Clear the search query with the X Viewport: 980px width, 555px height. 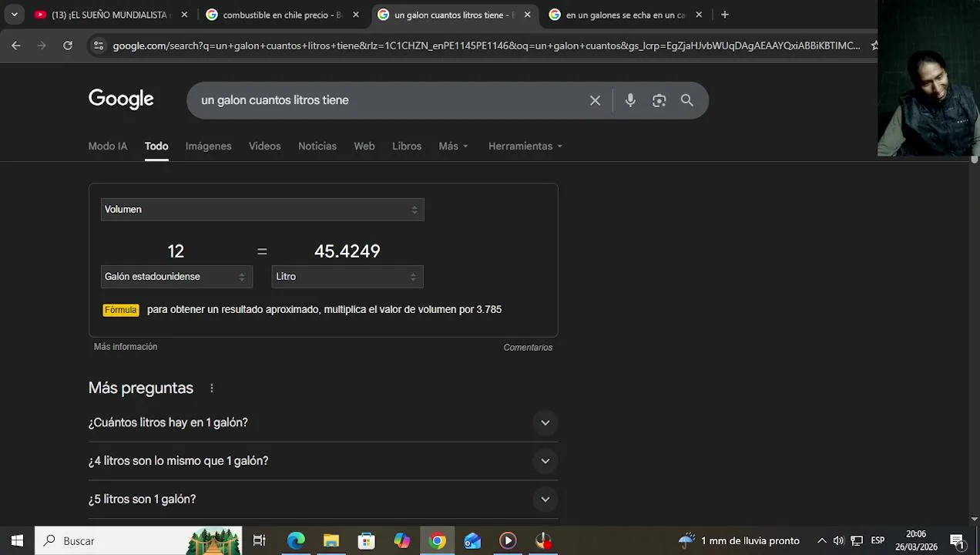click(x=595, y=100)
